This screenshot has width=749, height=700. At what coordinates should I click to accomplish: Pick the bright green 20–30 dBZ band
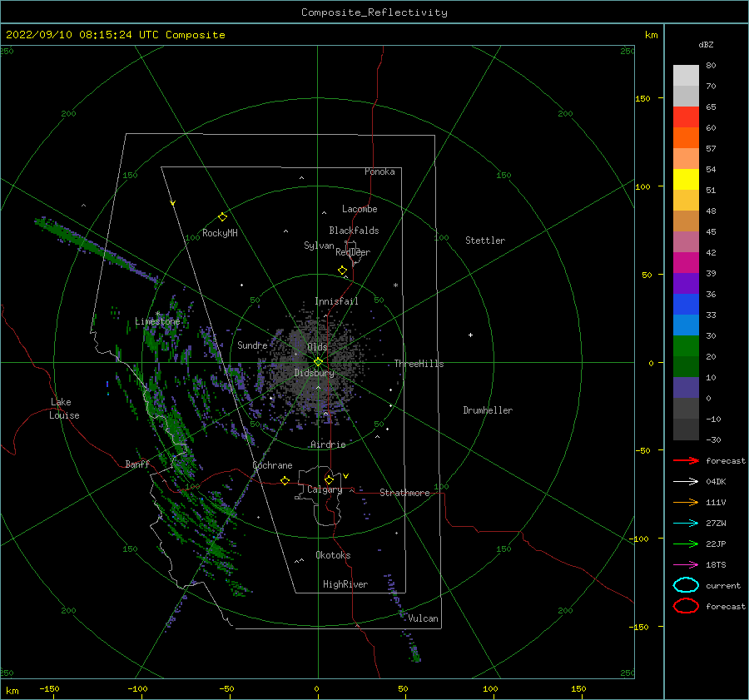686,346
